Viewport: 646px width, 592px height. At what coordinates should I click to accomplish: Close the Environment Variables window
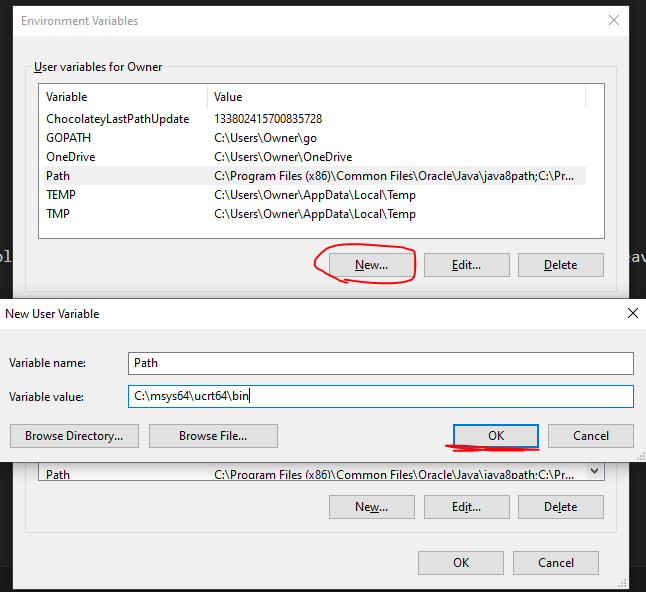click(613, 20)
